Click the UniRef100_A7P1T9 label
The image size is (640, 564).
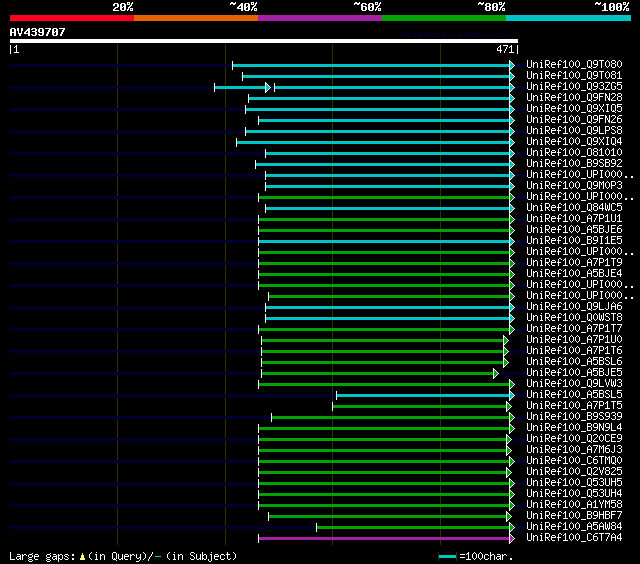[x=574, y=262]
